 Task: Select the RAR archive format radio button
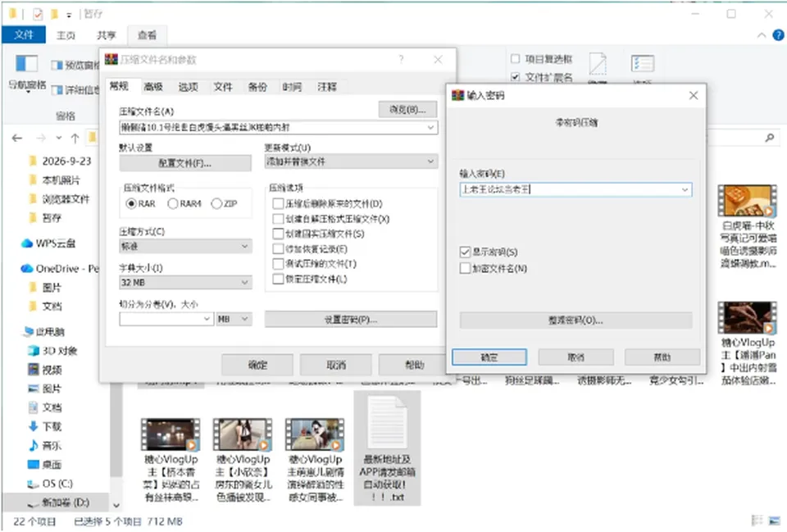coord(131,203)
